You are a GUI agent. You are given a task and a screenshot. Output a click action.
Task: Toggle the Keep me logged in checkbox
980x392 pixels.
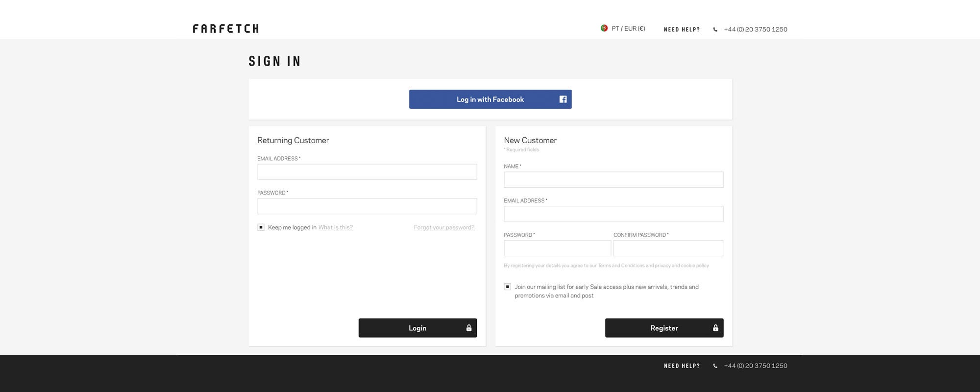click(261, 227)
